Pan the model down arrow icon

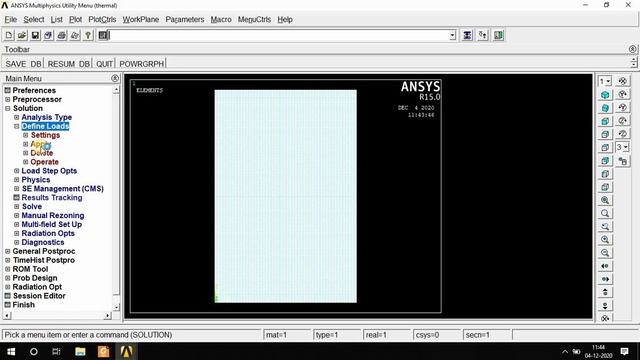[605, 305]
